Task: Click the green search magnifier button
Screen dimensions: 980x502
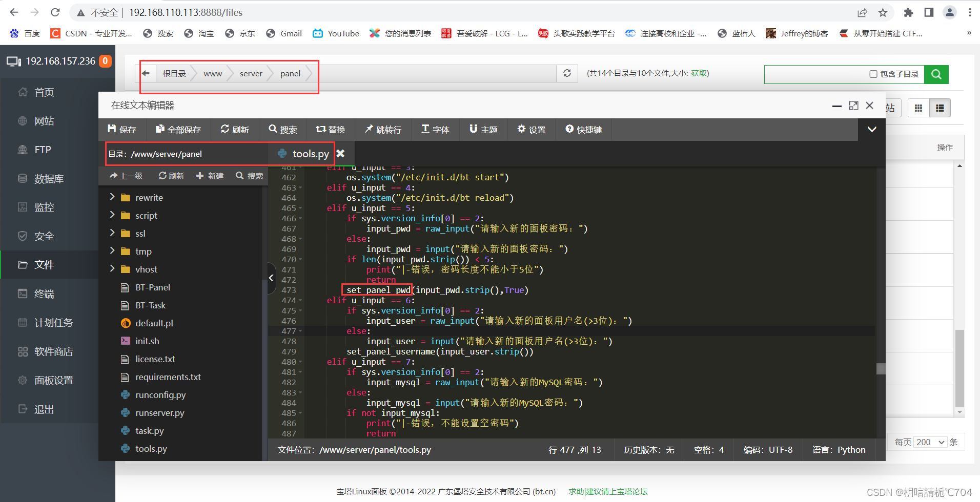Action: point(936,74)
